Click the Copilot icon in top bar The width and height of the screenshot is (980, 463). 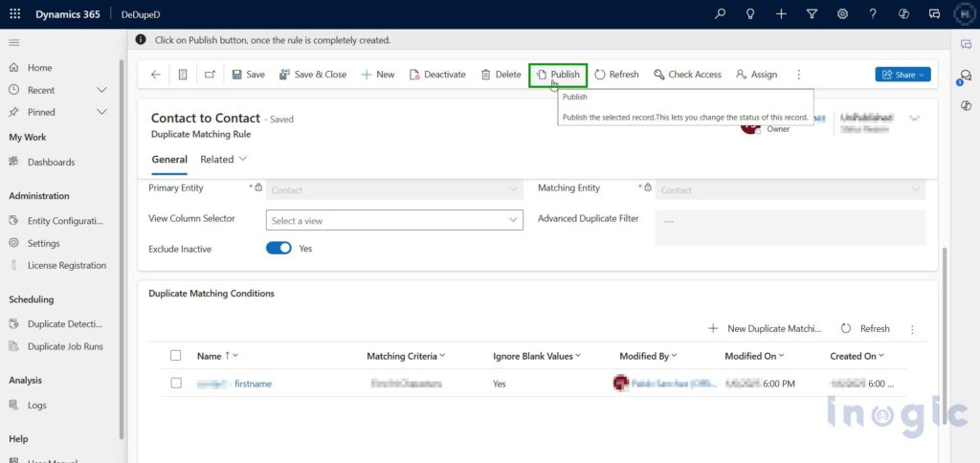click(x=903, y=13)
